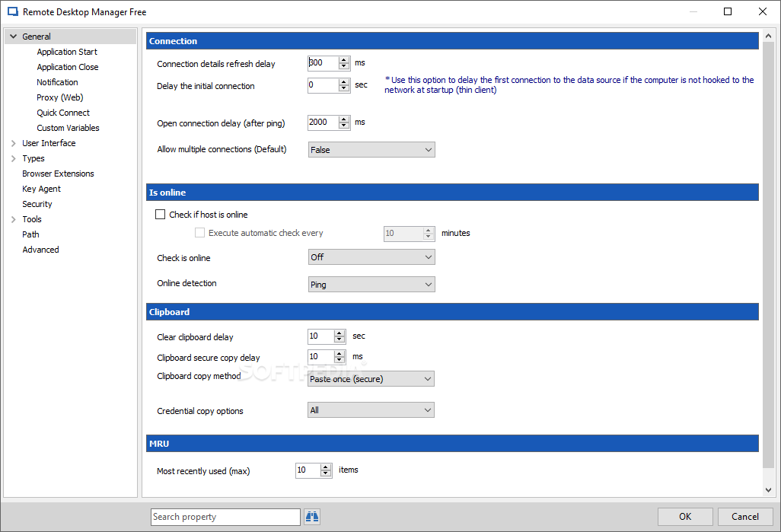Select Application Start in sidebar

(x=67, y=52)
